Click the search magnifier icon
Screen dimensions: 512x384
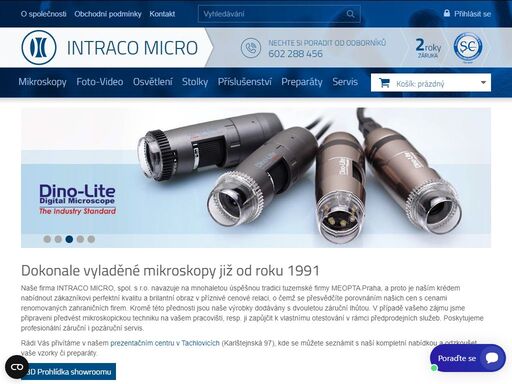(x=350, y=14)
